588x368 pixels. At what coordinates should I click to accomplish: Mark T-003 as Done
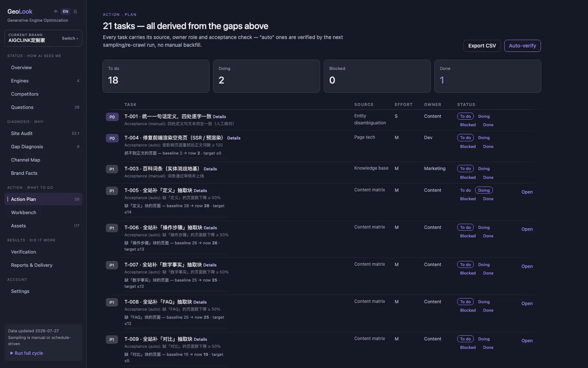coord(488,177)
